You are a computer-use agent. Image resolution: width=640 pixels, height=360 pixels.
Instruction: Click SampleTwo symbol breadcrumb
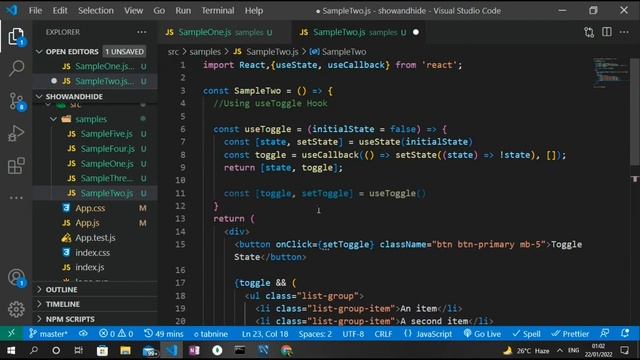[339, 52]
